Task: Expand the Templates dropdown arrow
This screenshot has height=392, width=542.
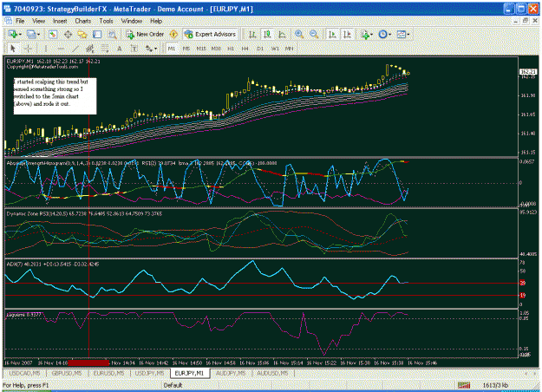Action: click(x=408, y=35)
